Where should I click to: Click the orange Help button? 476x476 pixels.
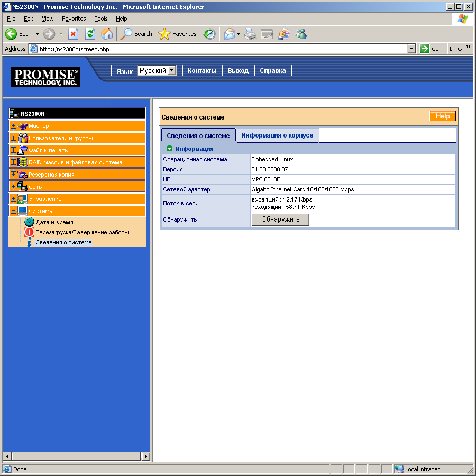[443, 116]
